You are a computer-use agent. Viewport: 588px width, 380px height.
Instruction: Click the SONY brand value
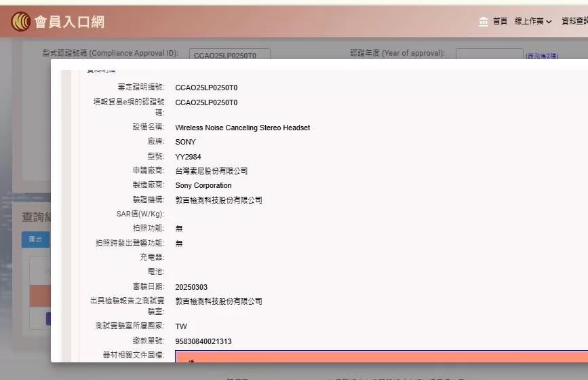tap(185, 142)
